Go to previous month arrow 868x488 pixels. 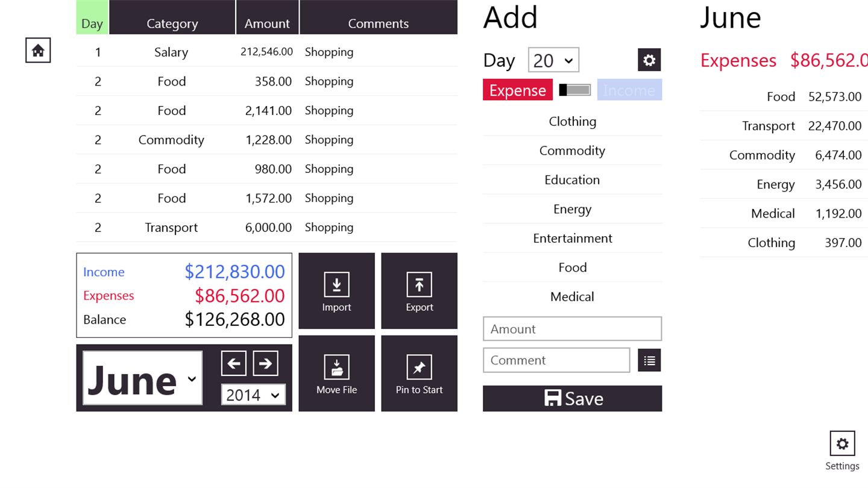tap(234, 363)
